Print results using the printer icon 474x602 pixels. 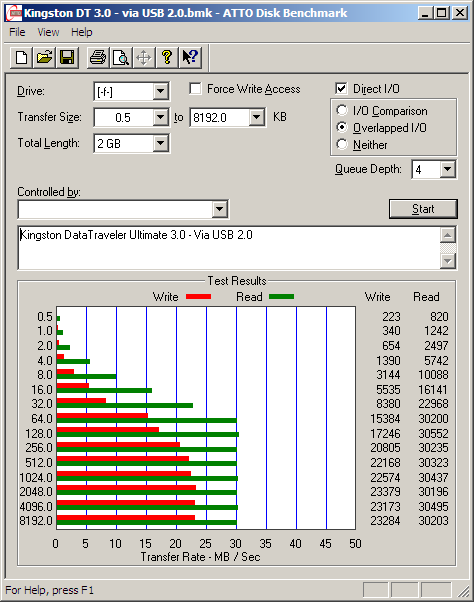(98, 58)
